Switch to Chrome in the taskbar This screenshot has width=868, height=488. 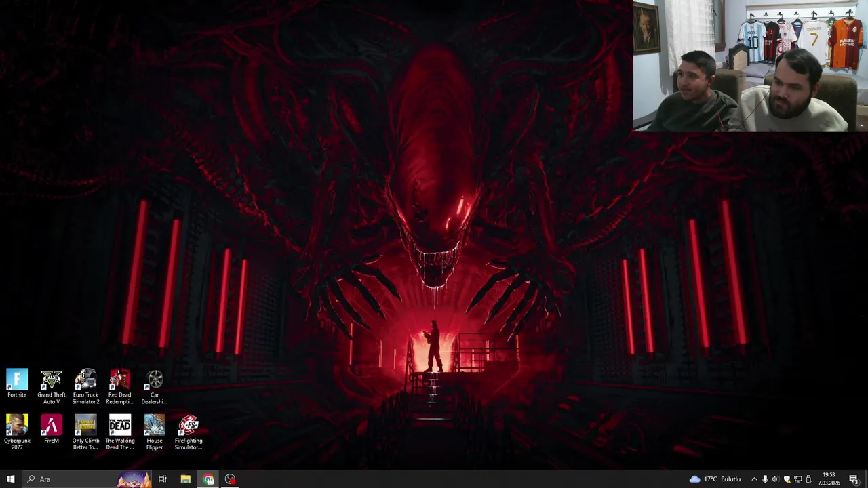208,479
